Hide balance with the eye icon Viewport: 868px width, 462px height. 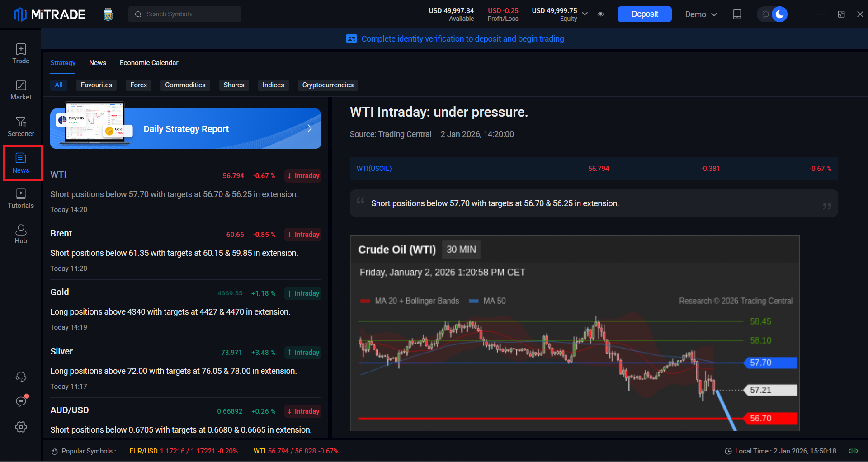[x=600, y=14]
